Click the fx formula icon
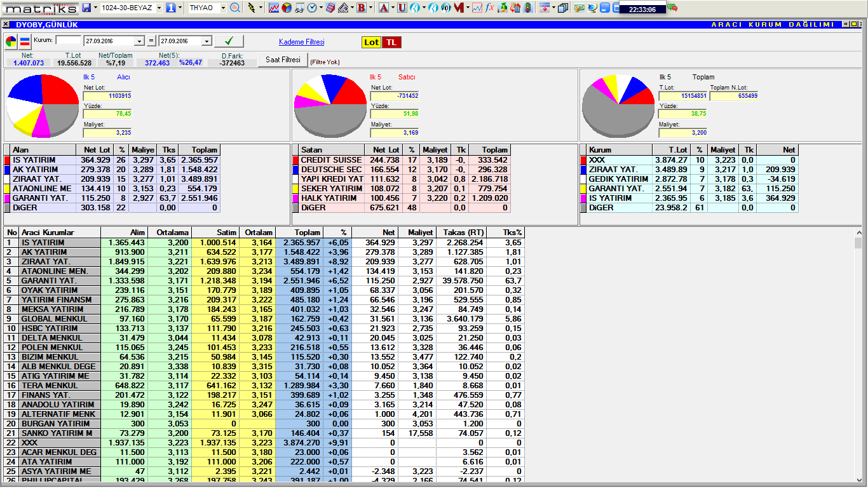The width and height of the screenshot is (868, 488). pyautogui.click(x=489, y=8)
